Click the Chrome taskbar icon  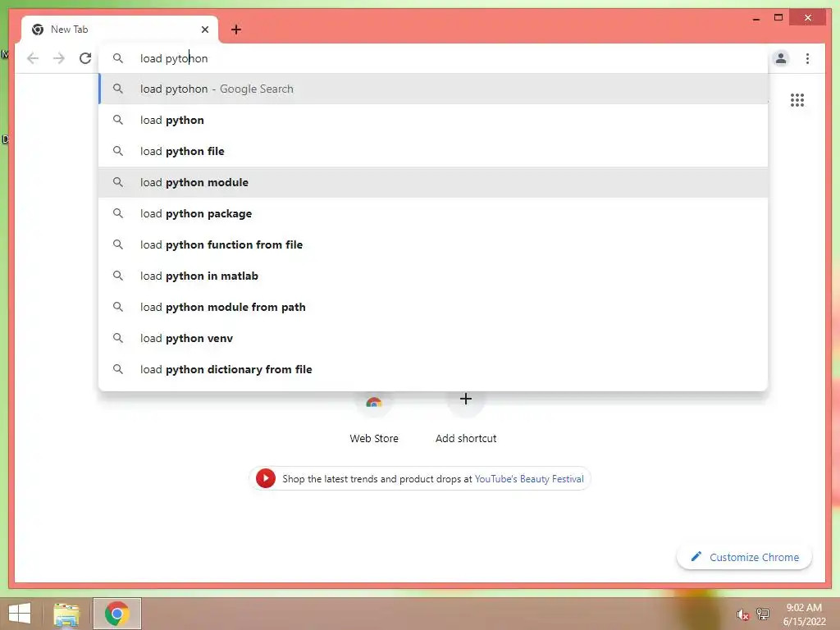point(116,614)
